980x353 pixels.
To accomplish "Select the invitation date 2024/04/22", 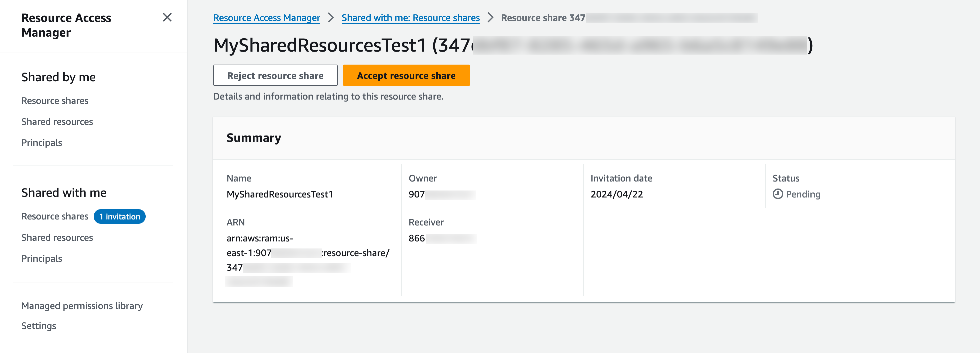I will pyautogui.click(x=617, y=194).
